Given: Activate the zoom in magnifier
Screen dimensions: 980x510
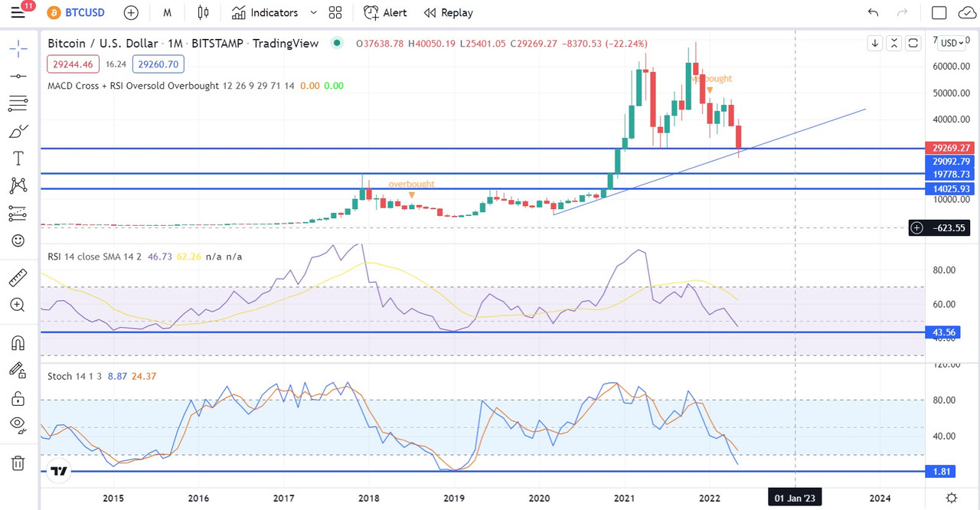Looking at the screenshot, I should point(18,305).
